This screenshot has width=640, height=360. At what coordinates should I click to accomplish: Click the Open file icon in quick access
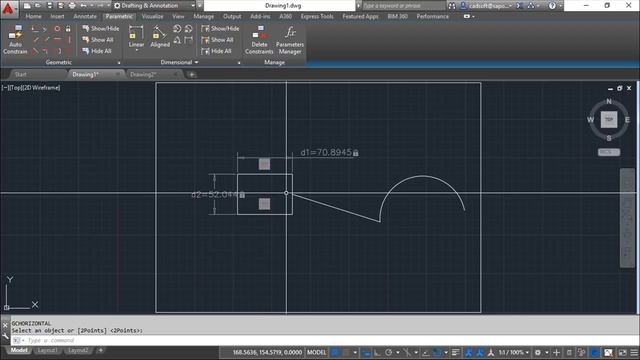tap(38, 6)
